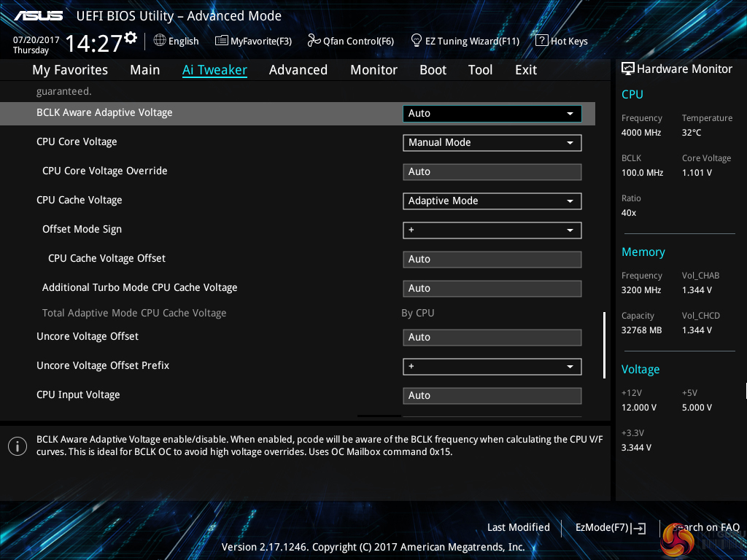Click the Last Modified button
This screenshot has height=560, width=747.
pyautogui.click(x=518, y=528)
